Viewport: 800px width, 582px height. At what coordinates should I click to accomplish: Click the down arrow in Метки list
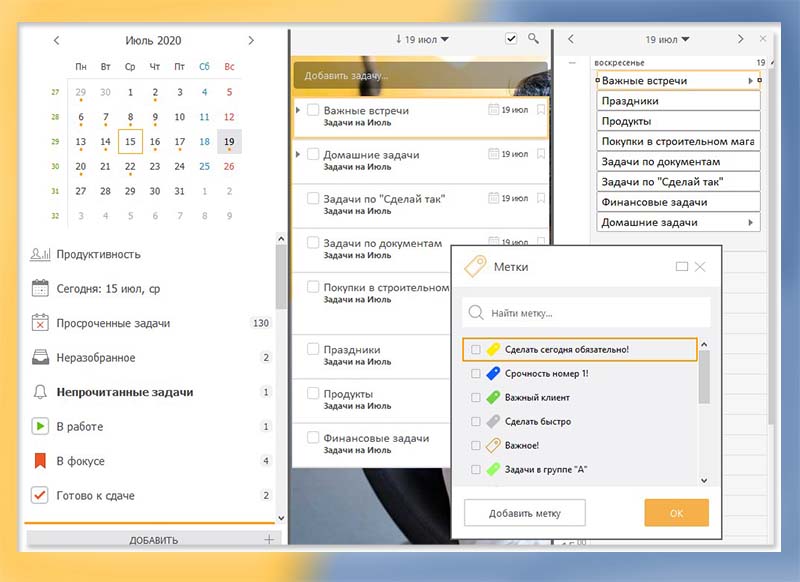pos(704,480)
